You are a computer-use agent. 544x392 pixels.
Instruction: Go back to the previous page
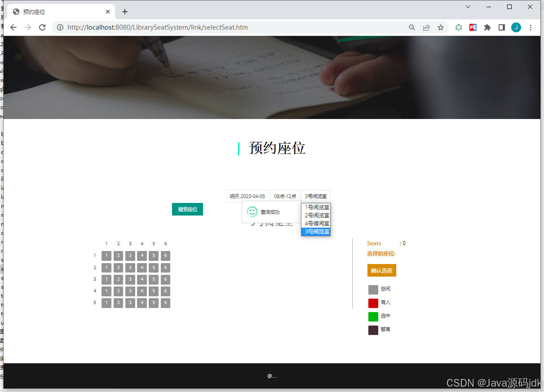click(x=13, y=27)
